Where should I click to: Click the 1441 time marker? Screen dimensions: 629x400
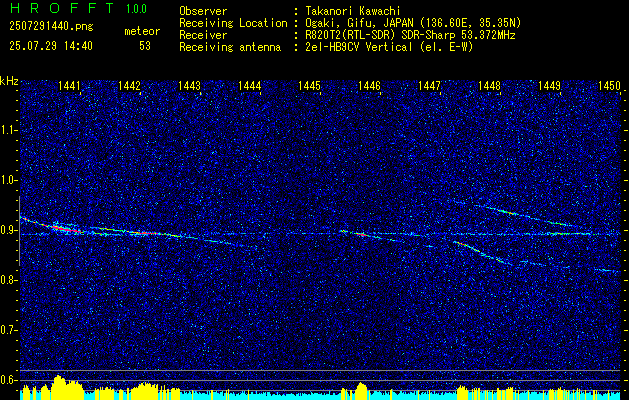69,86
